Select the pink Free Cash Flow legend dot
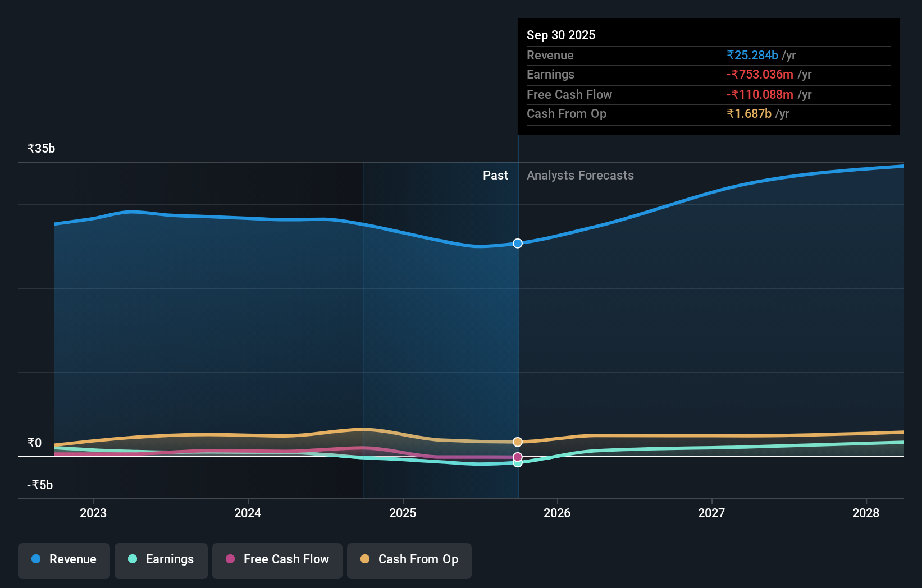Image resolution: width=922 pixels, height=588 pixels. (x=231, y=559)
